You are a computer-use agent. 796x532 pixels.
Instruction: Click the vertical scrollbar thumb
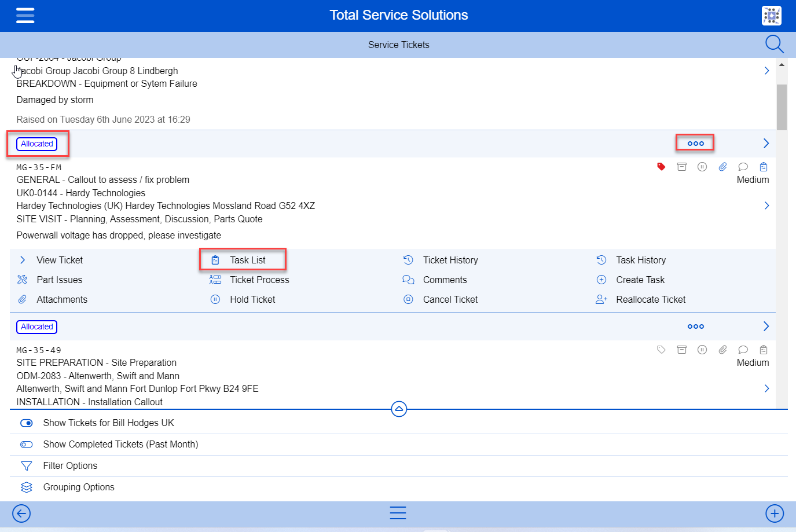[x=782, y=107]
